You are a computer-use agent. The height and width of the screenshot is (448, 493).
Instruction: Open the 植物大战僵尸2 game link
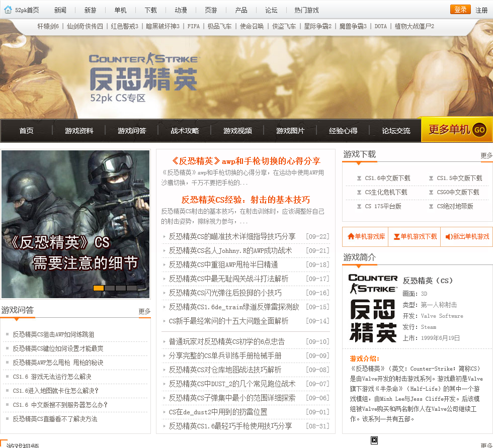tap(415, 26)
